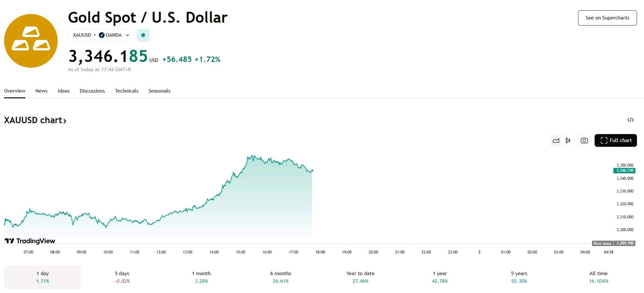Image resolution: width=644 pixels, height=293 pixels.
Task: Go to the Seasonals tab
Action: (x=159, y=91)
